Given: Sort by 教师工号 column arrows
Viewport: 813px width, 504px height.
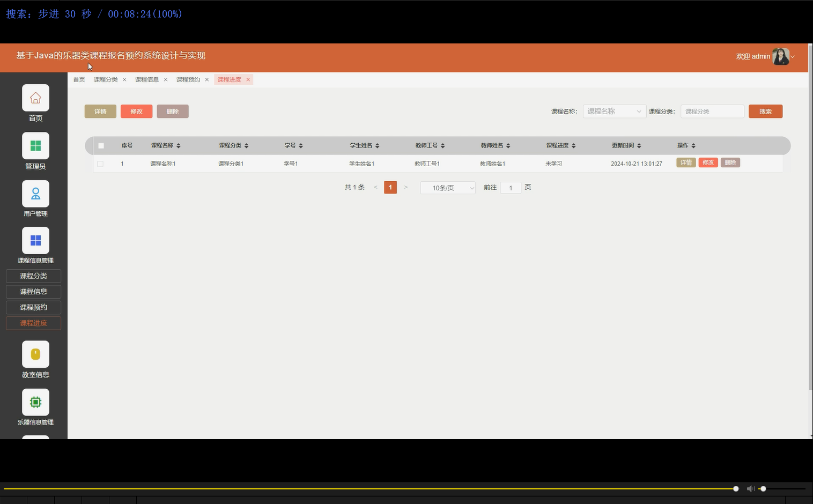Looking at the screenshot, I should [443, 146].
